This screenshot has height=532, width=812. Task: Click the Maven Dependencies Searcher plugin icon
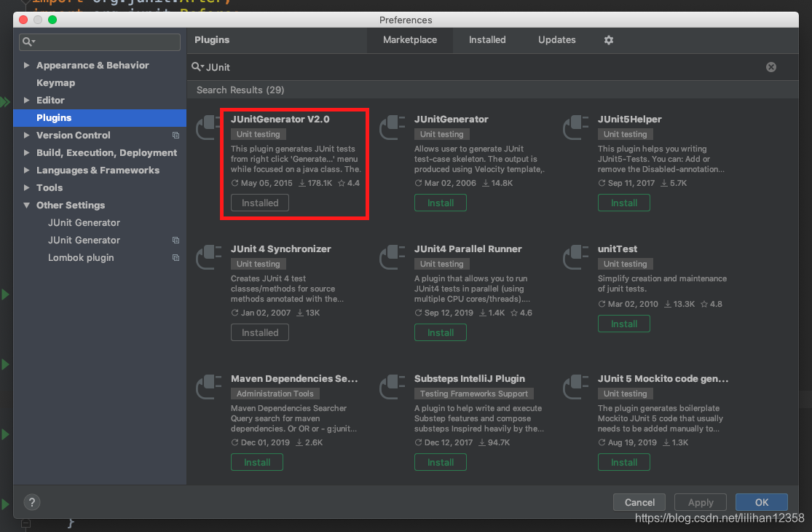click(208, 387)
